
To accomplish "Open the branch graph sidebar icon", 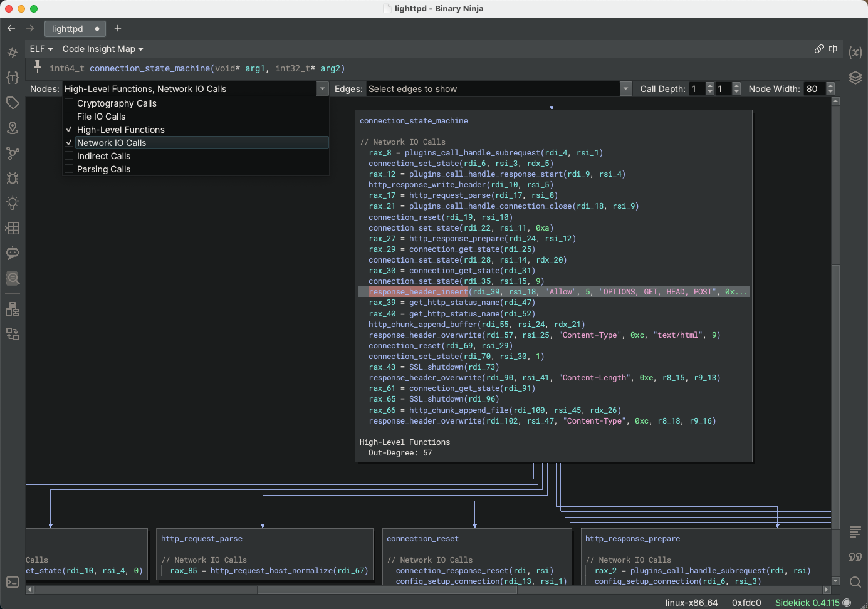I will tap(12, 153).
